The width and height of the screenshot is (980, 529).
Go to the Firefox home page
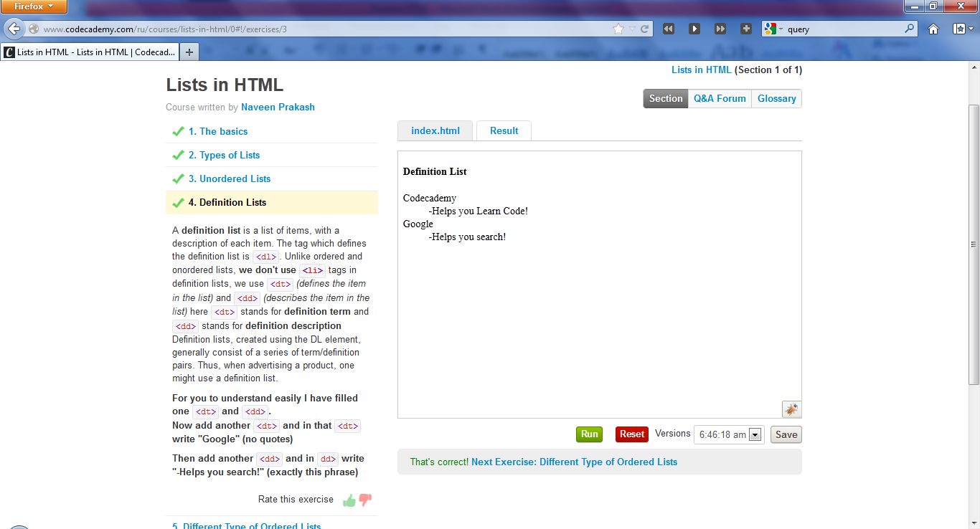[x=933, y=29]
